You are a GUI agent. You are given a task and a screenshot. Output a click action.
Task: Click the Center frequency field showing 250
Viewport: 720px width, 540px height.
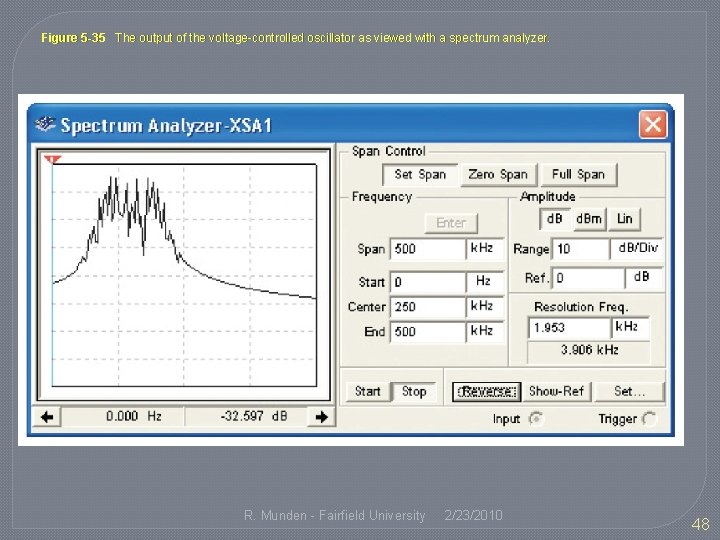[x=428, y=307]
